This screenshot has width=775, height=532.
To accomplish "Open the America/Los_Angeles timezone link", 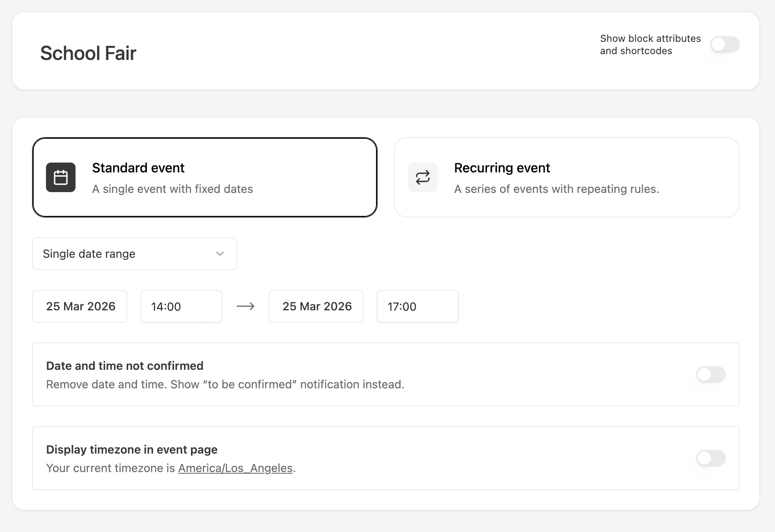I will pyautogui.click(x=235, y=468).
